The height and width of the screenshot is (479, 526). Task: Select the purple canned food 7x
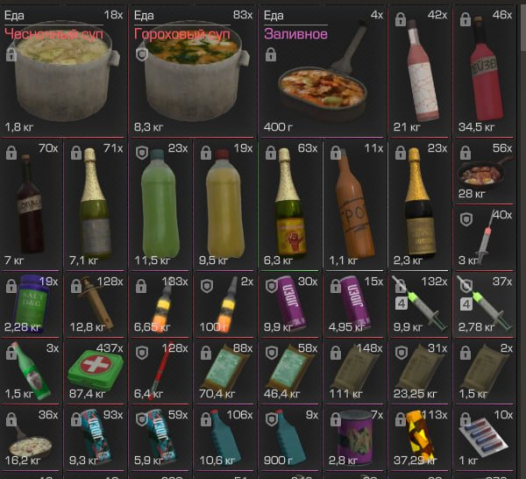pos(355,438)
